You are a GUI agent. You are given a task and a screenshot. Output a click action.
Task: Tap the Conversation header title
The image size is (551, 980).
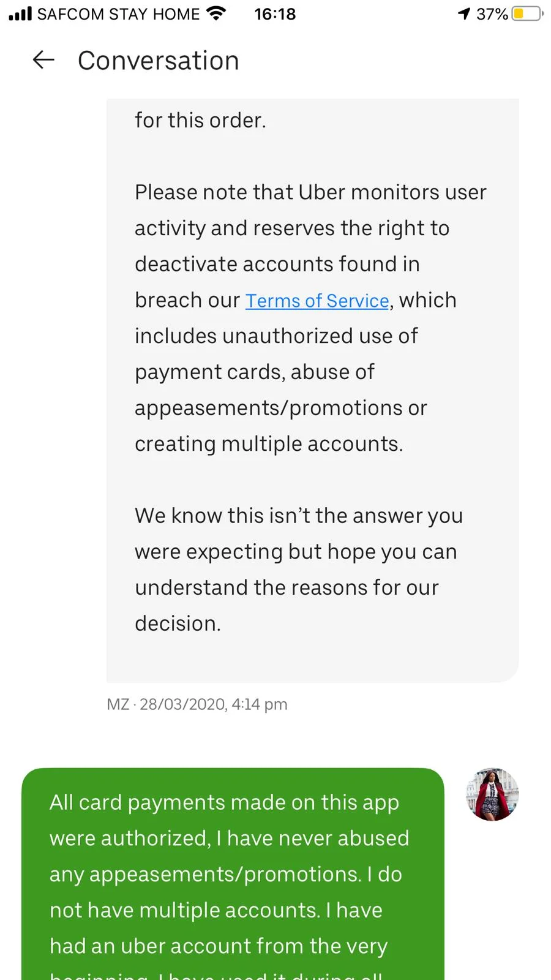[159, 61]
